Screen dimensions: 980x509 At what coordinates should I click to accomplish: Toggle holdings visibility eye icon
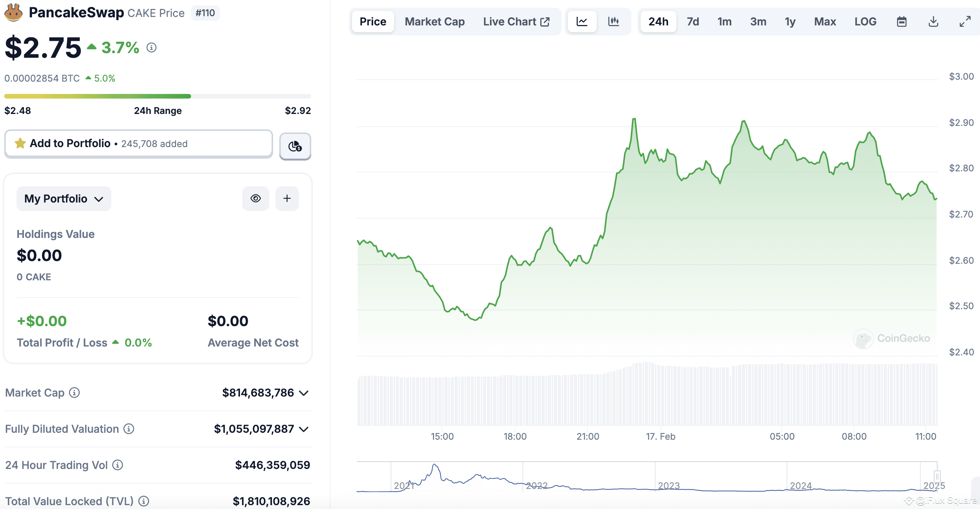point(256,198)
